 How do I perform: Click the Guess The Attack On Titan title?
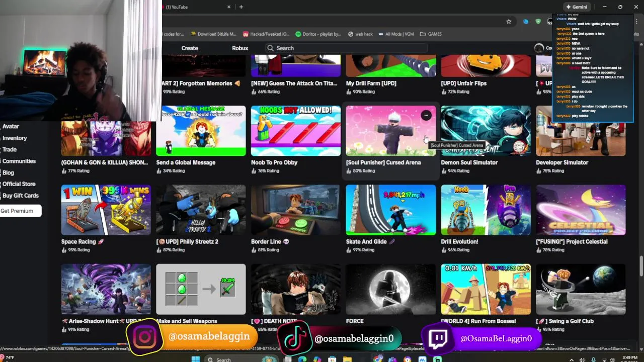294,83
